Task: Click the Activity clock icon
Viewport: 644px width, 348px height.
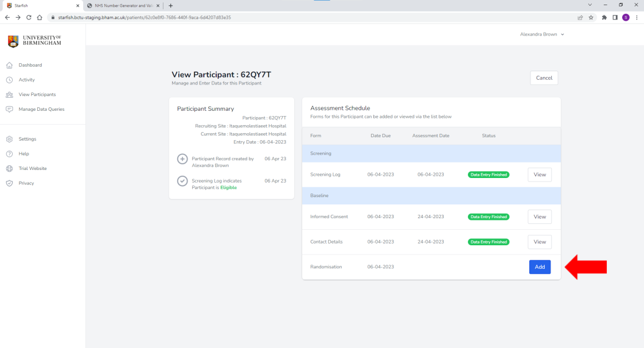Action: 9,80
